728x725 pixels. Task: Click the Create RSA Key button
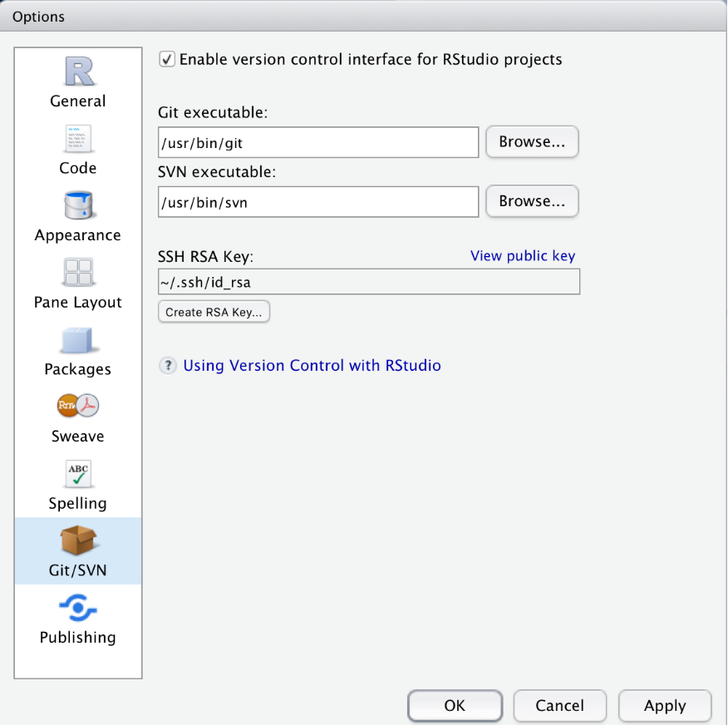214,313
